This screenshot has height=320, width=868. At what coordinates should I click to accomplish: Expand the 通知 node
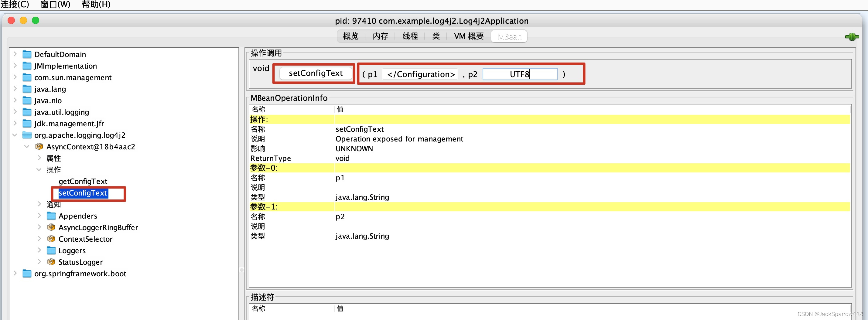click(x=39, y=204)
